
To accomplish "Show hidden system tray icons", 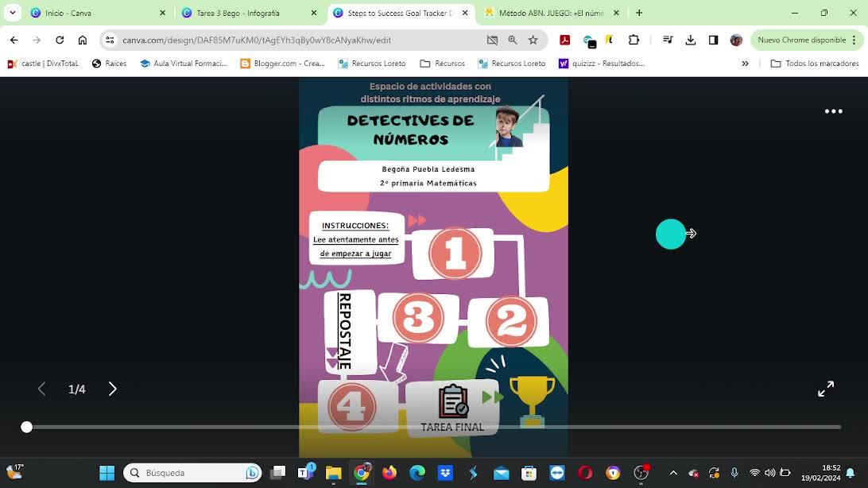I will [673, 473].
